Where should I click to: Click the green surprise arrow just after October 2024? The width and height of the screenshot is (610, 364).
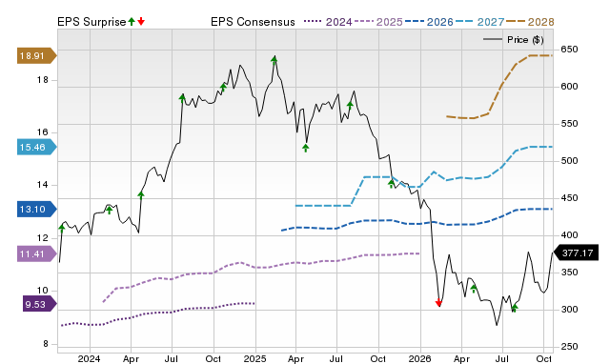click(223, 87)
